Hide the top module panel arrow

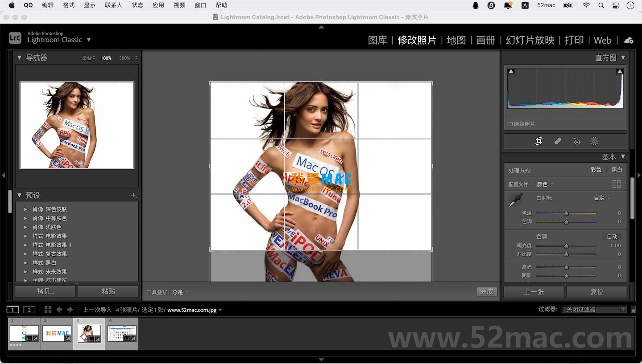click(x=321, y=27)
